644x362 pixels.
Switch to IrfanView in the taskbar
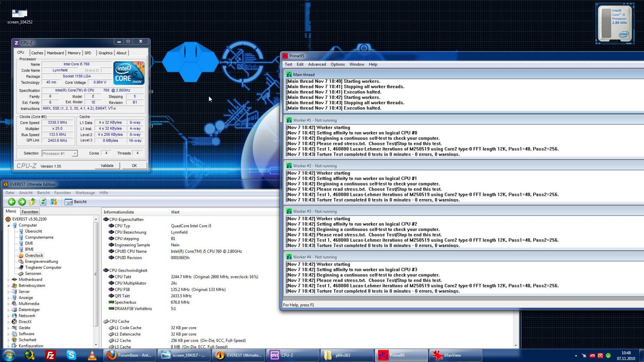click(455, 355)
